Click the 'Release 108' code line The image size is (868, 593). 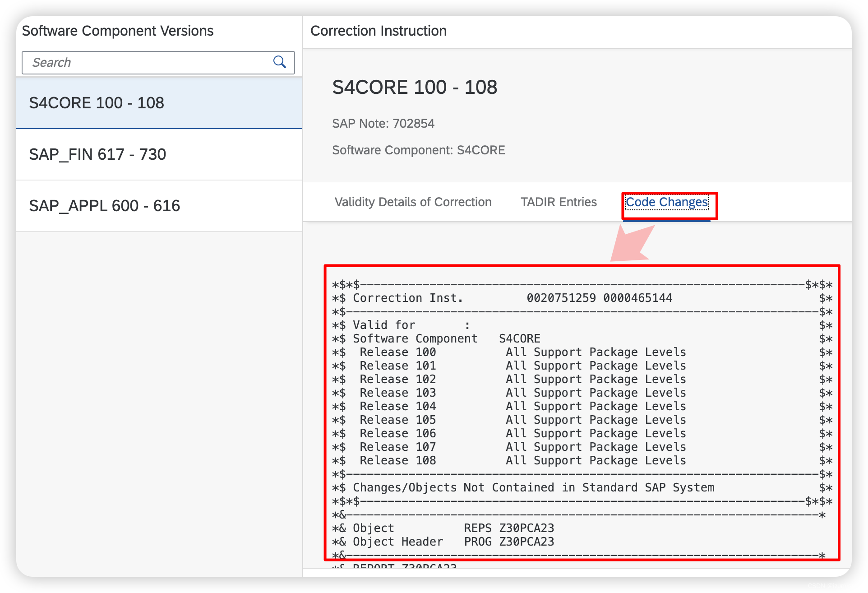(x=582, y=460)
